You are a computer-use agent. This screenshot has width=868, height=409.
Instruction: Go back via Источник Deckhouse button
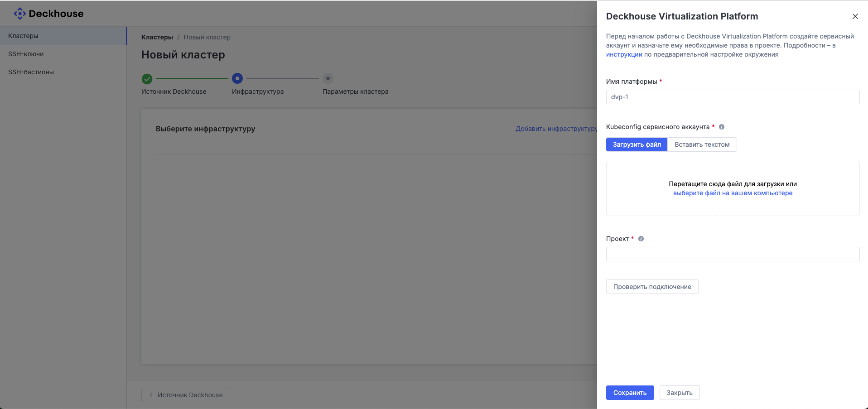(186, 395)
